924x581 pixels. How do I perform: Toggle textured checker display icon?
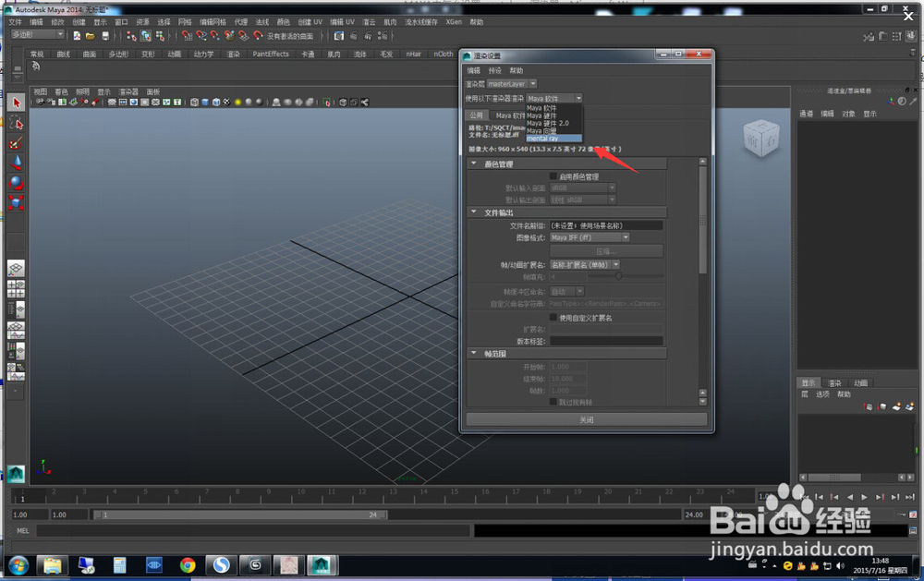click(x=227, y=103)
